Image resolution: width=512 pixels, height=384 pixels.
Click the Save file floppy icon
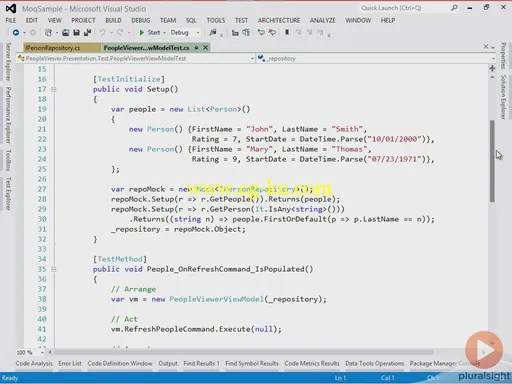(76, 32)
